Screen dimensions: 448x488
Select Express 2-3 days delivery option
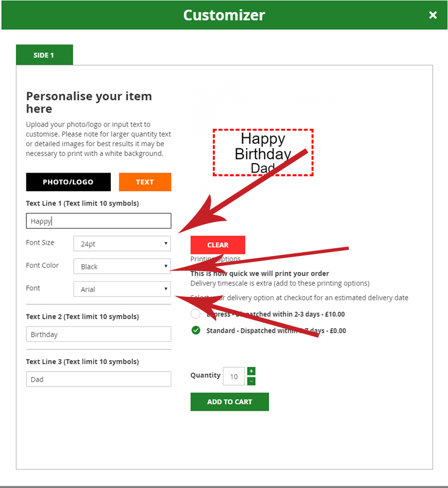[x=195, y=314]
